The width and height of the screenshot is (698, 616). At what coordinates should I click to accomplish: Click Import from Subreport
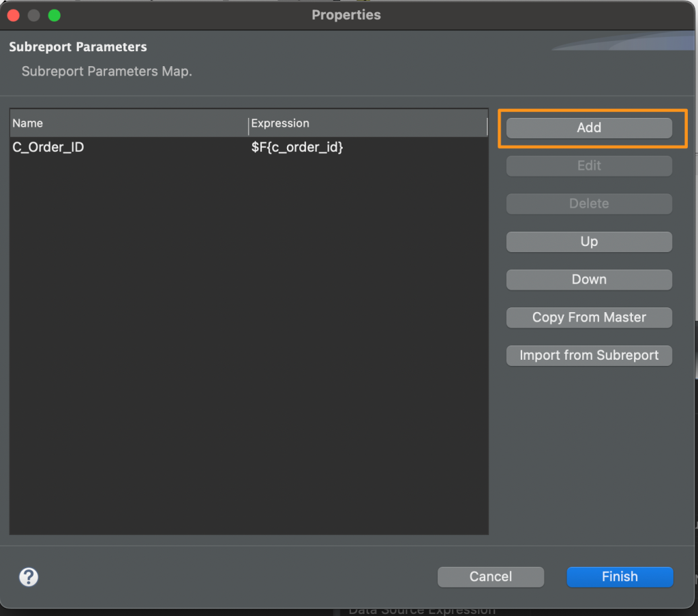589,355
